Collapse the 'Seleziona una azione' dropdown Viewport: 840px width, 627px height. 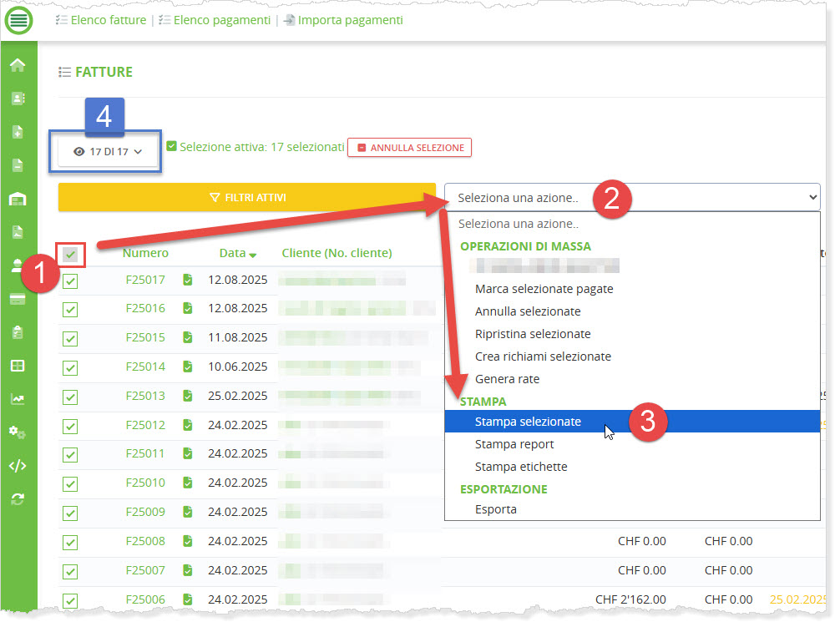tap(632, 198)
